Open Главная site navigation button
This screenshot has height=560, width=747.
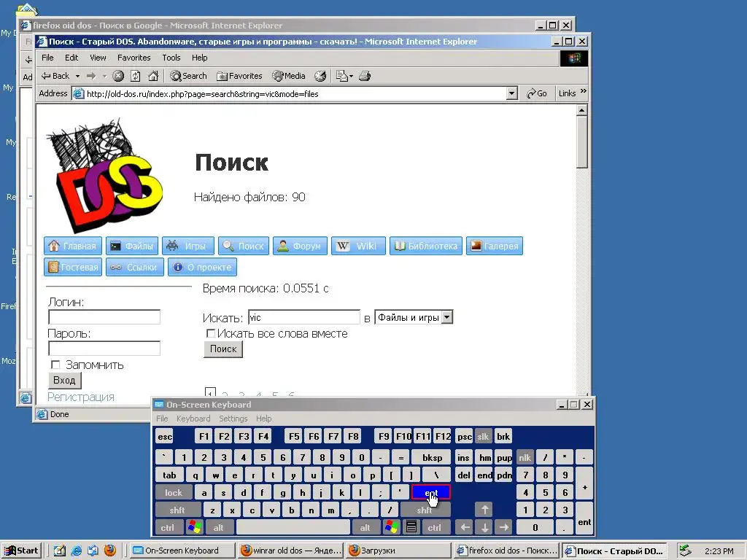[73, 246]
